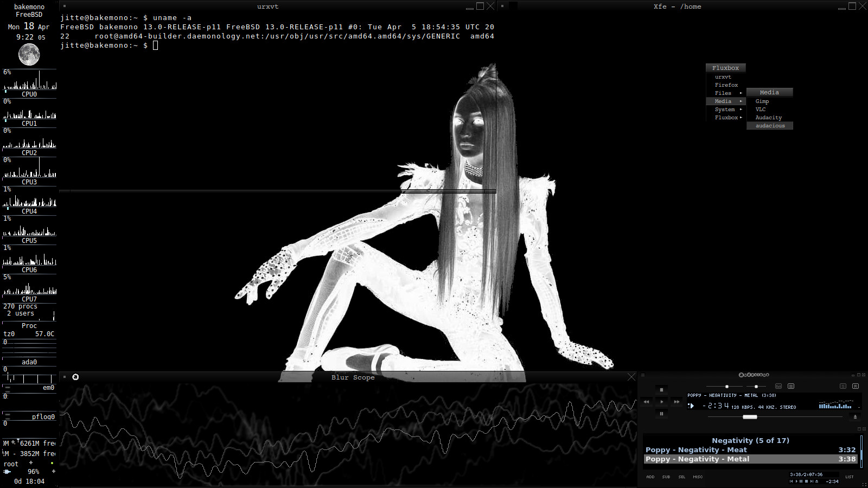This screenshot has height=488, width=868.
Task: Select playlist entry Poppy - Negativity - Metal
Action: point(750,459)
